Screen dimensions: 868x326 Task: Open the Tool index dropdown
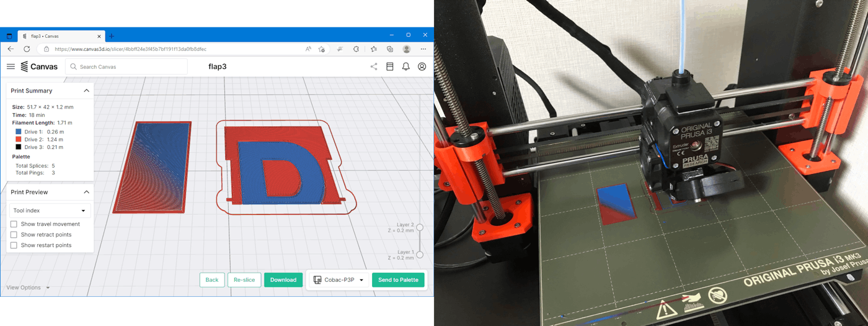(50, 211)
